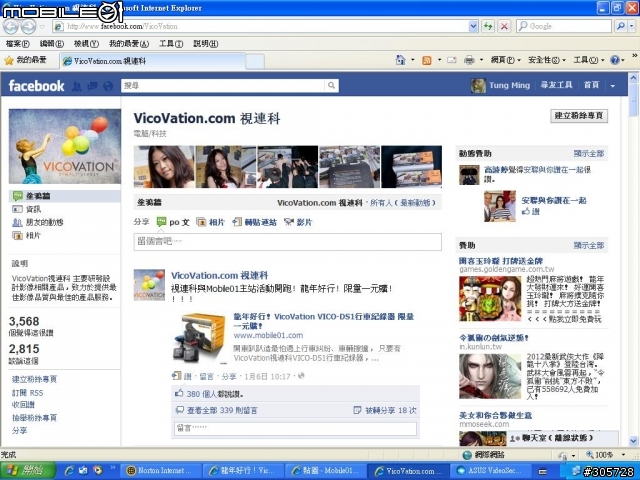Open the www.mobile01.com link in post
Viewport: 640px width, 480px height.
[268, 335]
